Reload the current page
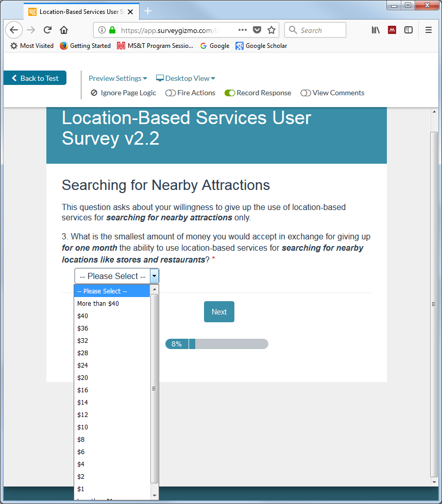Viewport: 442px width, 504px height. (47, 30)
